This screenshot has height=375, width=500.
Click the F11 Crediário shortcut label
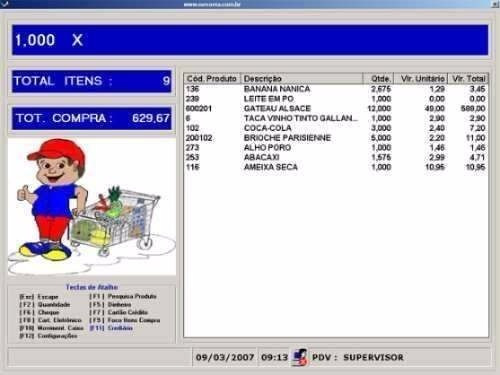[111, 328]
